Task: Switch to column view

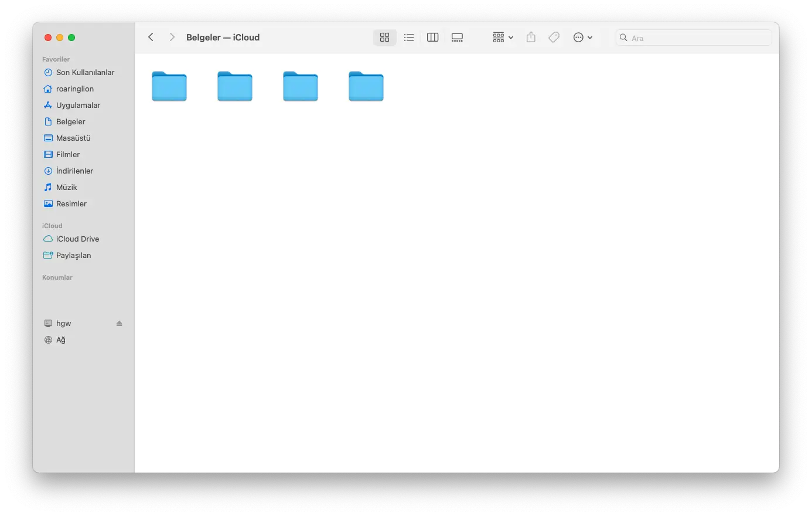Action: pyautogui.click(x=433, y=38)
